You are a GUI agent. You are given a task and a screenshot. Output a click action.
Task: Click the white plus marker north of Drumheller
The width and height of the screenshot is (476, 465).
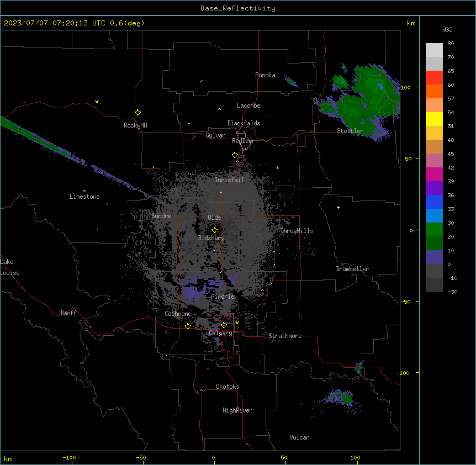tap(338, 207)
